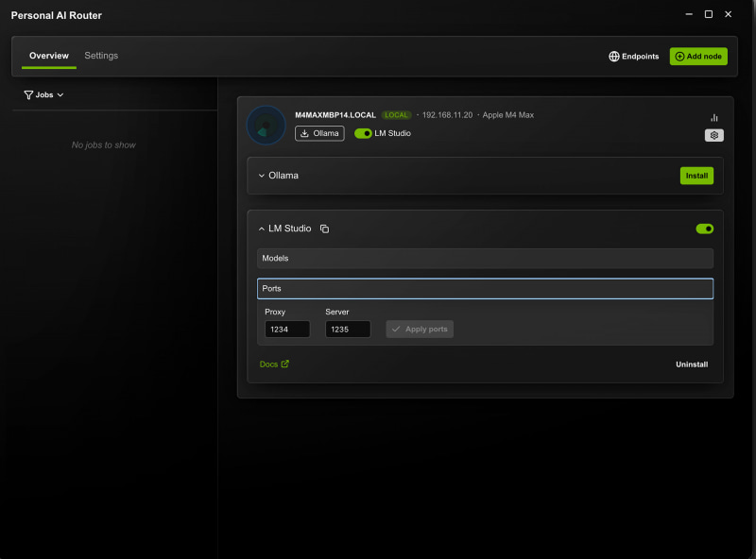This screenshot has height=559, width=756.
Task: Collapse the Ports section
Action: click(x=485, y=289)
